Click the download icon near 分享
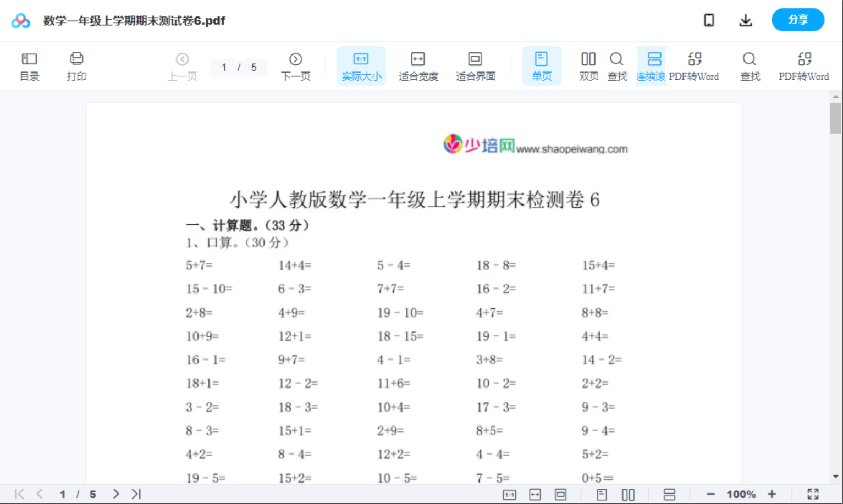This screenshot has height=504, width=843. [x=746, y=20]
